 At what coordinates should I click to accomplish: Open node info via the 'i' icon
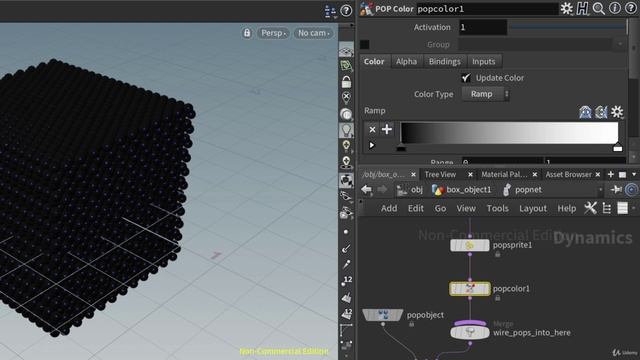tap(615, 9)
